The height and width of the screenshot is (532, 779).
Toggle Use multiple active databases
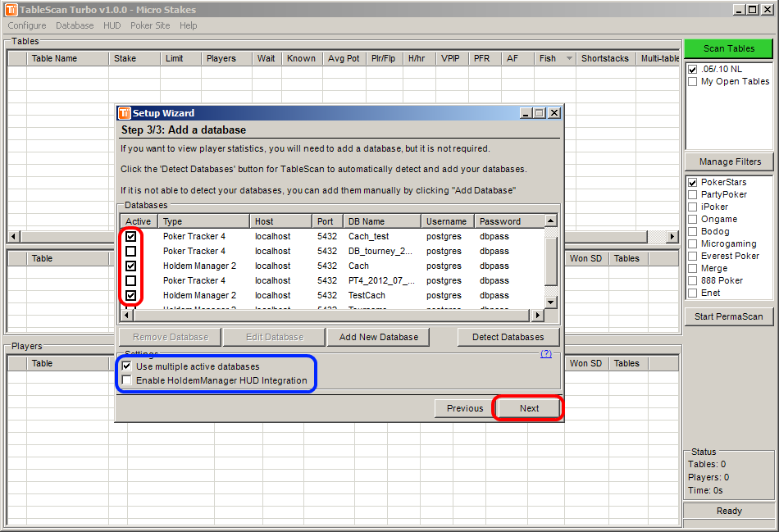click(x=126, y=366)
